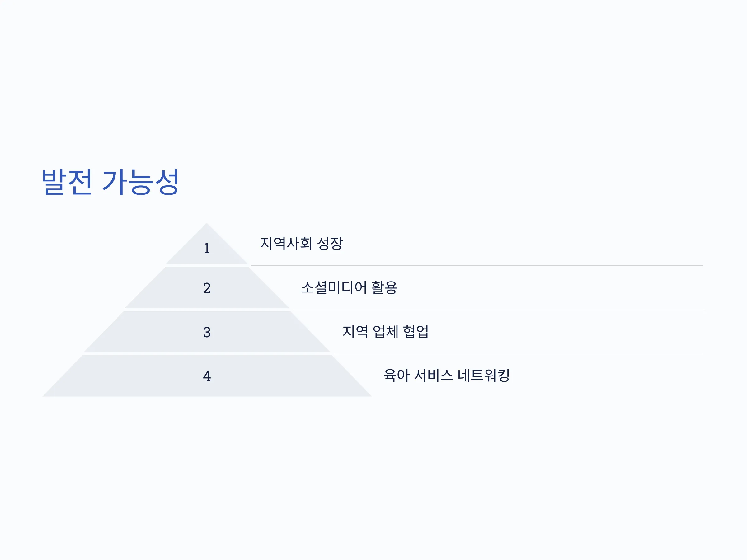Click the word 네트워킹 in bottom label
The height and width of the screenshot is (560, 747).
coord(484,375)
